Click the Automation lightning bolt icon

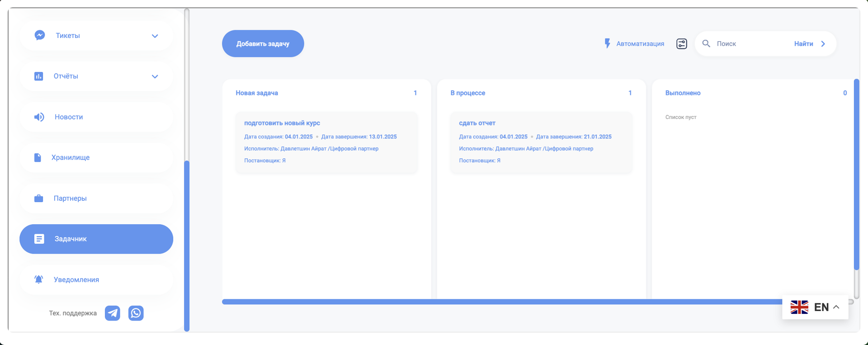click(607, 43)
